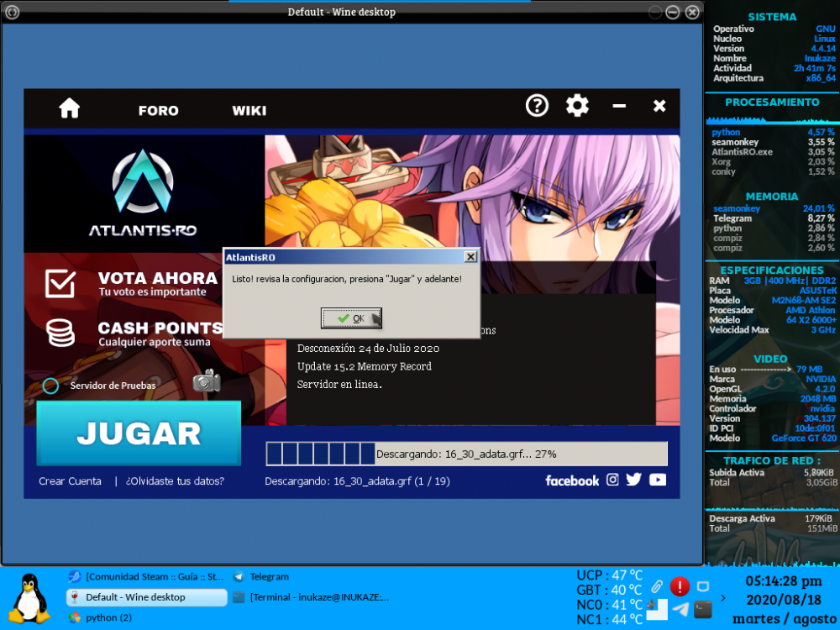Open the FORO menu item
This screenshot has height=630, width=840.
158,111
